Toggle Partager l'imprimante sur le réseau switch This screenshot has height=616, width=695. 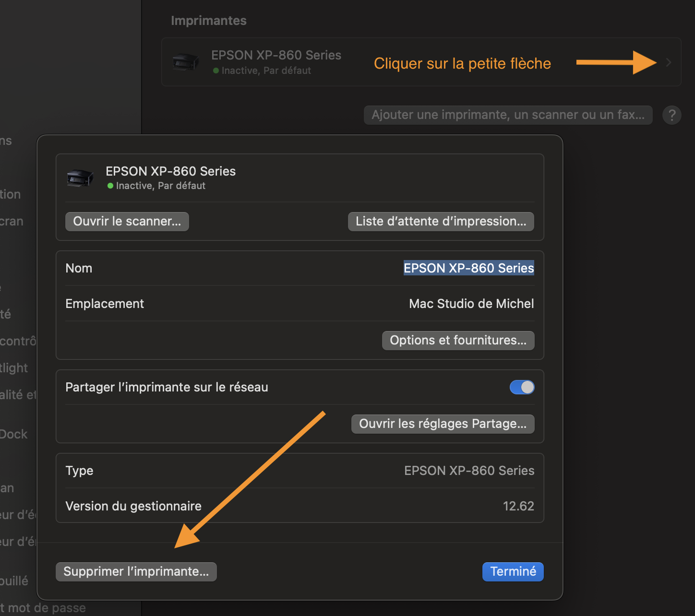tap(522, 387)
